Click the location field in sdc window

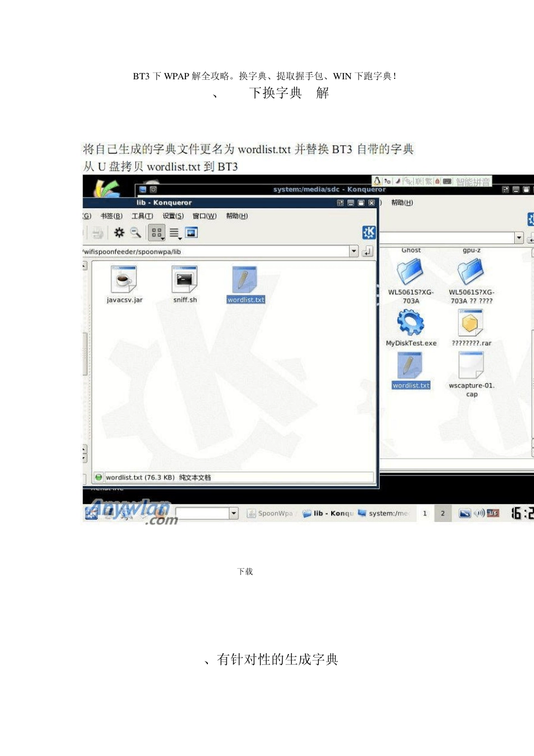[x=447, y=238]
